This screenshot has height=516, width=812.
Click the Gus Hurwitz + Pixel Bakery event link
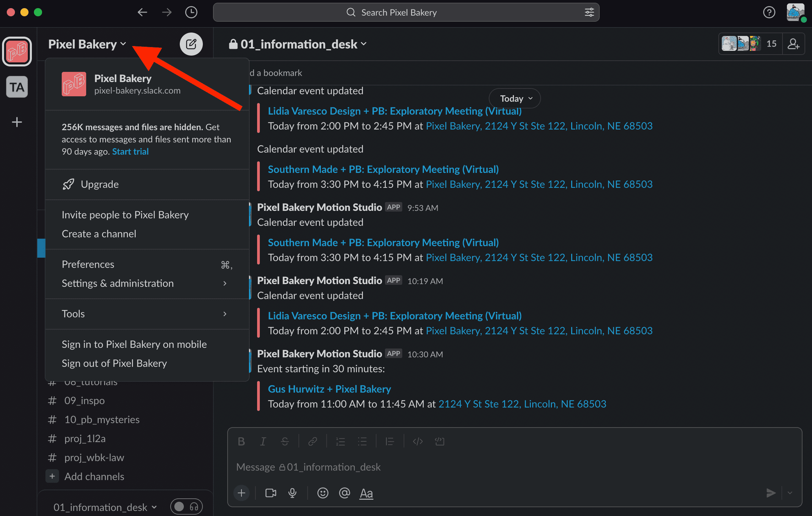click(329, 389)
